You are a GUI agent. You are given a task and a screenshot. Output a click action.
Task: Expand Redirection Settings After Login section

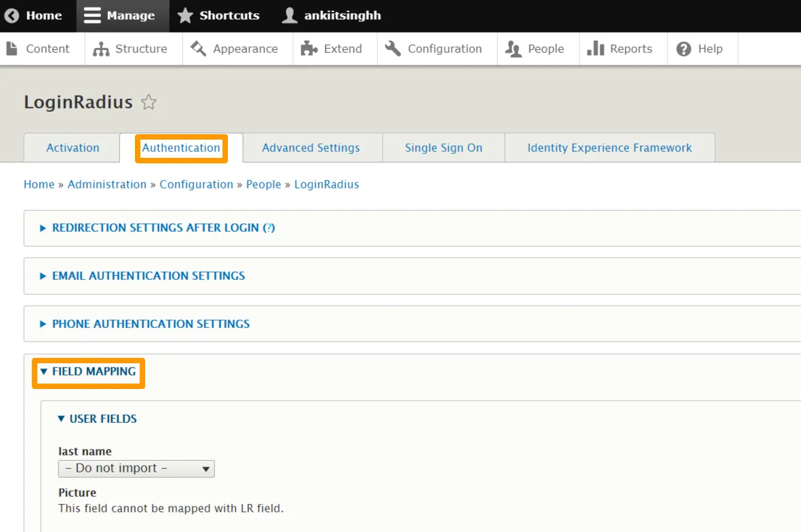(x=163, y=228)
